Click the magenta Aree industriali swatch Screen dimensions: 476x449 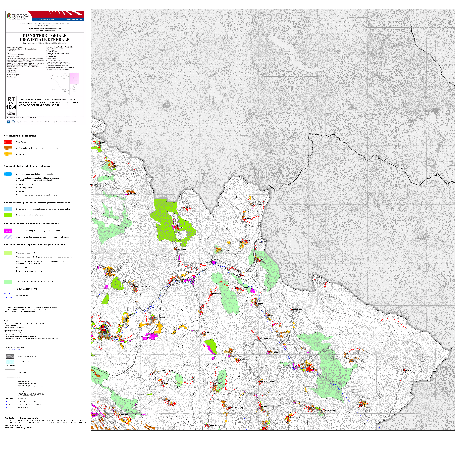coord(8,231)
